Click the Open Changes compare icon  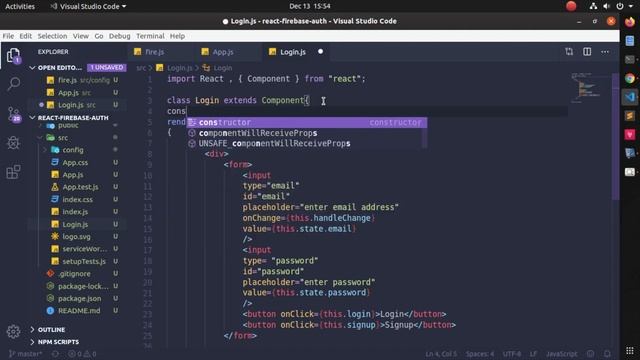(x=569, y=52)
